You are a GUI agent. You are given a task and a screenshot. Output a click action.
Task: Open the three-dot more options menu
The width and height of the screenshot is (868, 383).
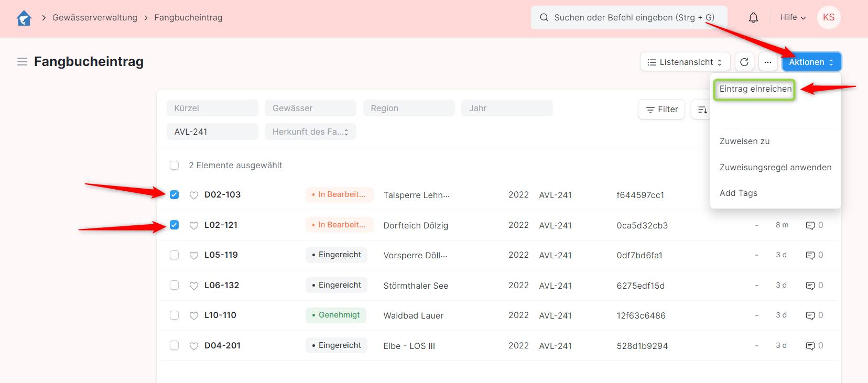point(768,62)
